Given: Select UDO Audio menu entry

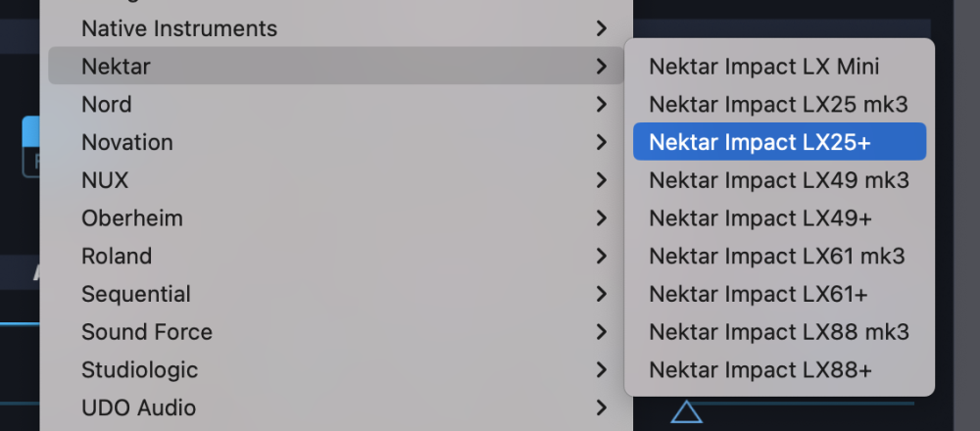Looking at the screenshot, I should pos(138,407).
